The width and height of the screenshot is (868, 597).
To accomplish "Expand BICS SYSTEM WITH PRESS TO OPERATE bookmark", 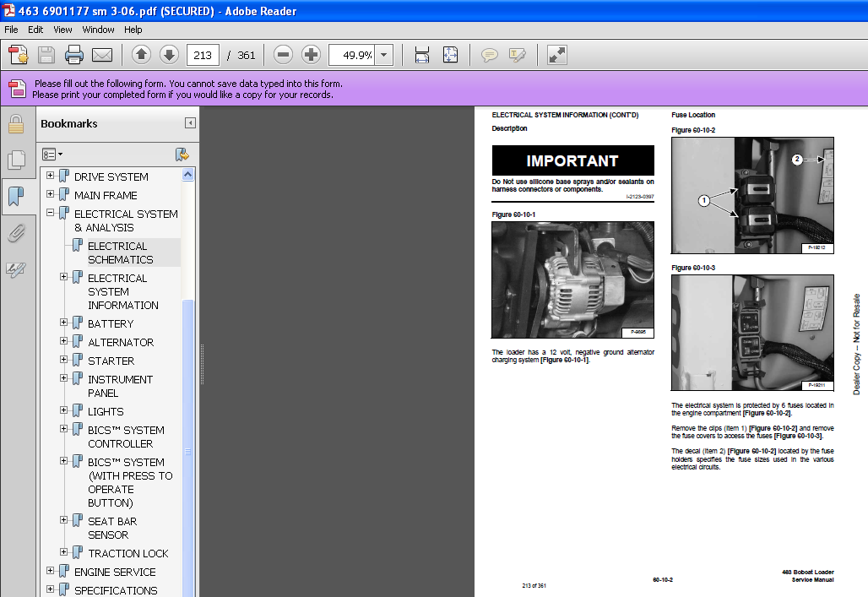I will pyautogui.click(x=63, y=461).
